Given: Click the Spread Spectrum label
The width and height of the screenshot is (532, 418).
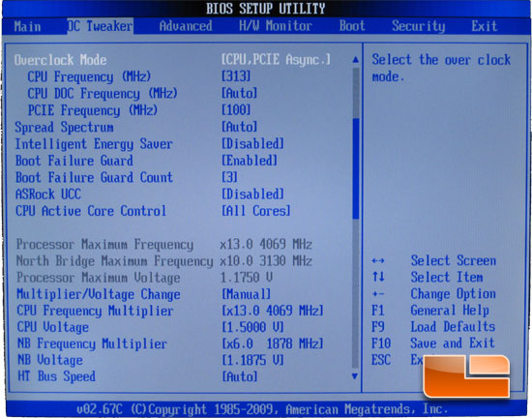Looking at the screenshot, I should (x=64, y=127).
